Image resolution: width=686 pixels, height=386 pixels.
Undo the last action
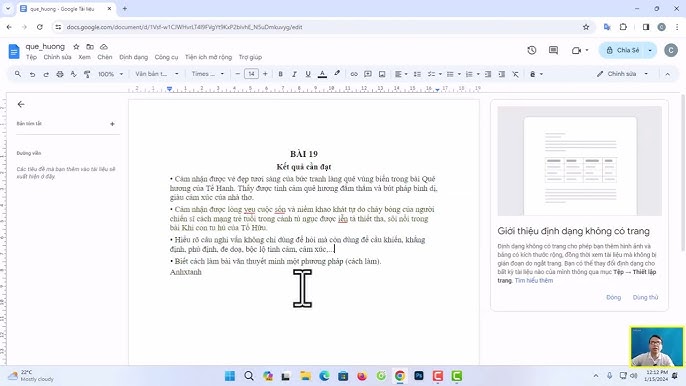32,74
